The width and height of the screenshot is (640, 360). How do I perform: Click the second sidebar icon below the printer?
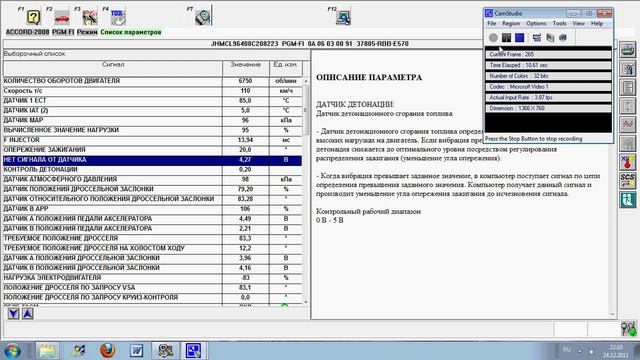point(627,68)
